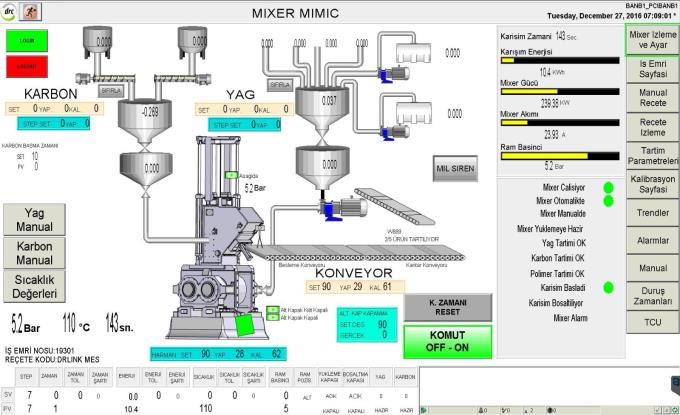Go to Kalibrasyon Sayfasi
The height and width of the screenshot is (415, 680).
[653, 184]
